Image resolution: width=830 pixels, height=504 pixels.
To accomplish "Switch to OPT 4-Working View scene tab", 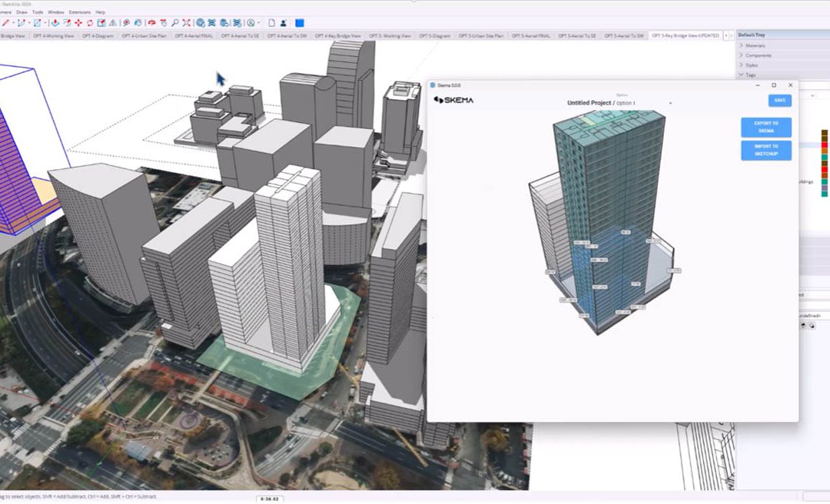I will point(54,36).
